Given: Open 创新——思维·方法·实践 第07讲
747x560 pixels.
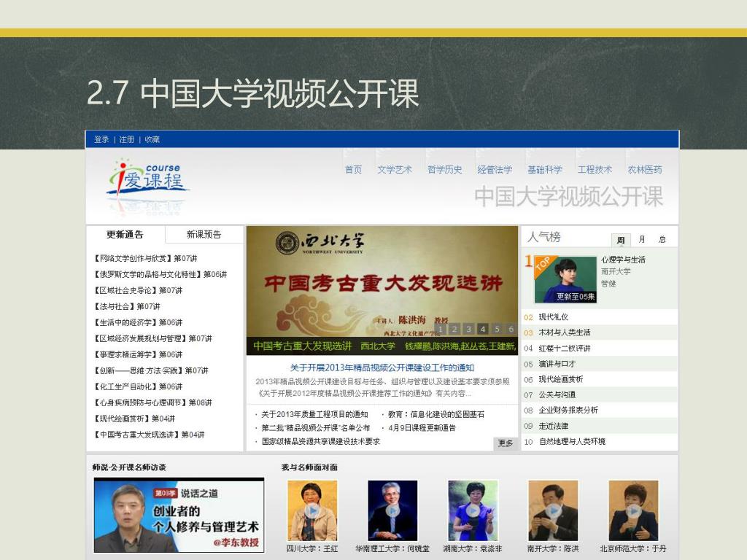Looking at the screenshot, I should coord(152,371).
